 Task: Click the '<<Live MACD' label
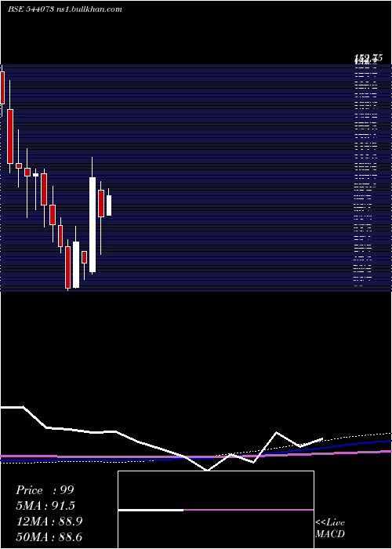[330, 528]
